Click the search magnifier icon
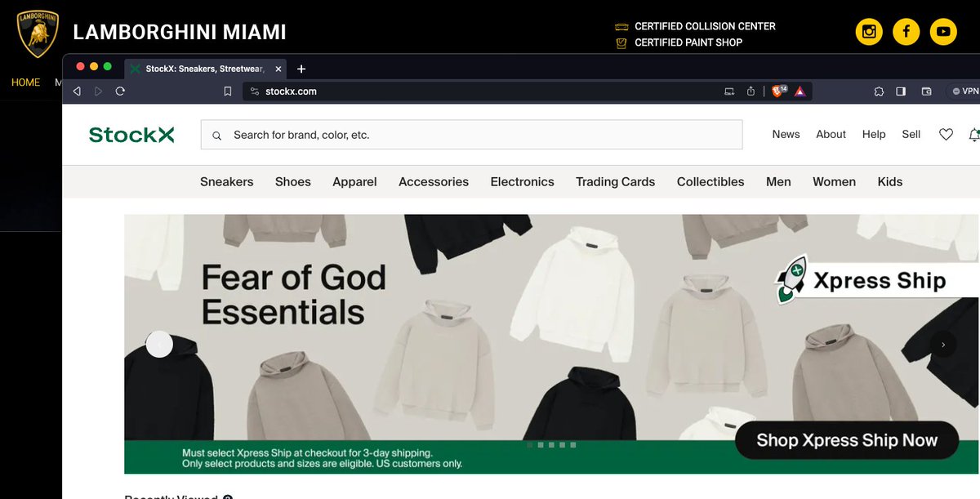The image size is (980, 499). pyautogui.click(x=217, y=136)
